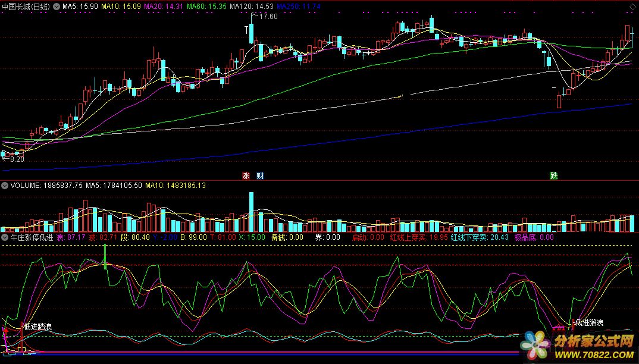Click the right-side 低进踏浪 signal label
The image size is (639, 364).
click(590, 323)
